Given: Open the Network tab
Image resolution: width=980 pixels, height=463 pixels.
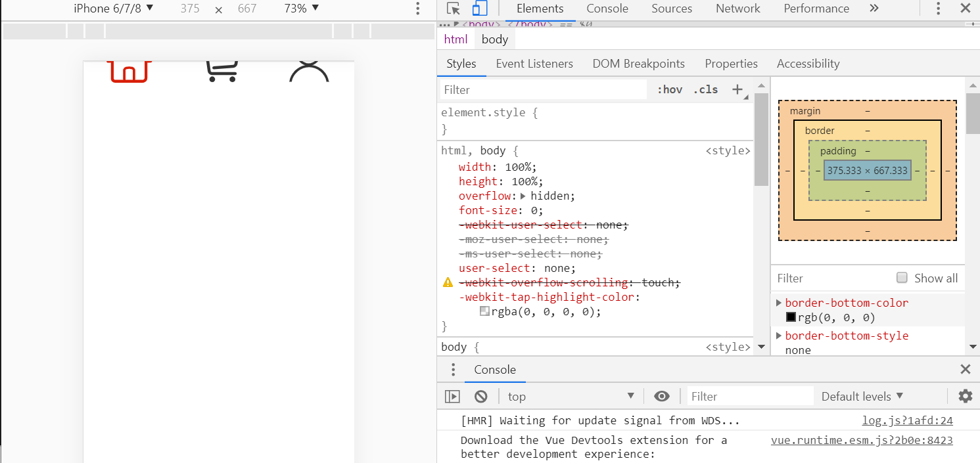Looking at the screenshot, I should 738,9.
